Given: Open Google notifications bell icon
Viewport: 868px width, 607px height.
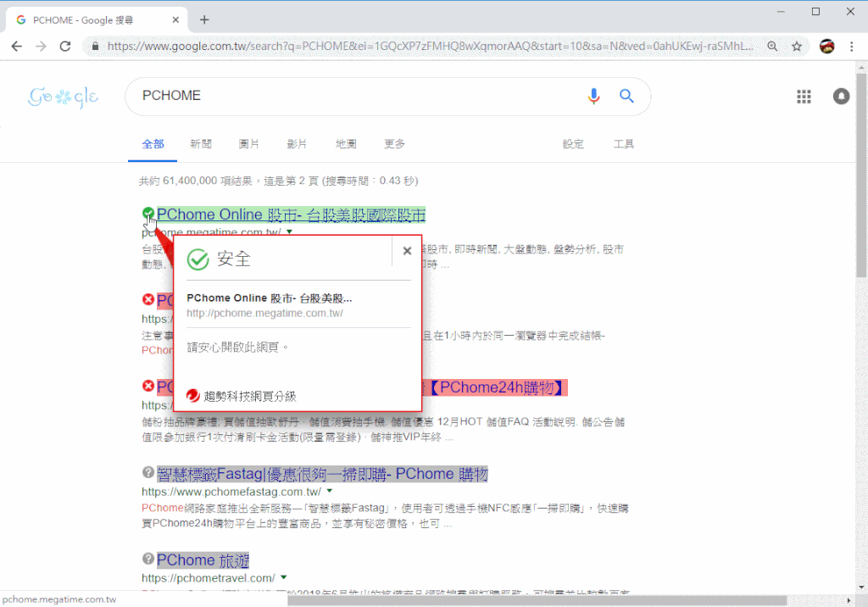Looking at the screenshot, I should (x=841, y=97).
